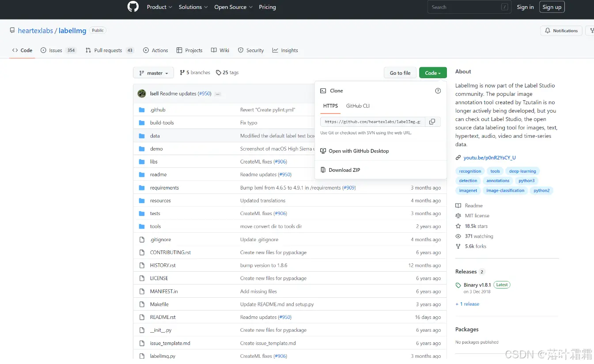Click the build-tools folder icon
The image size is (594, 364).
[142, 123]
